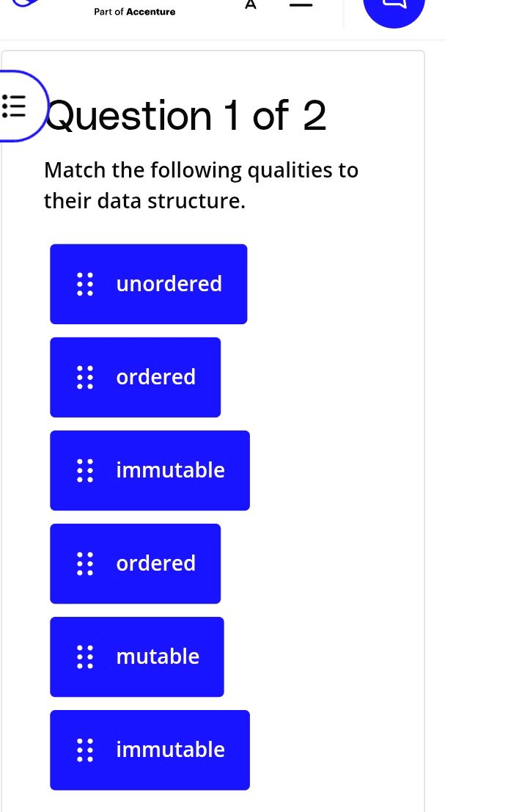Select "immutable" label between the ordered tiles
This screenshot has width=508, height=812.
coord(170,470)
